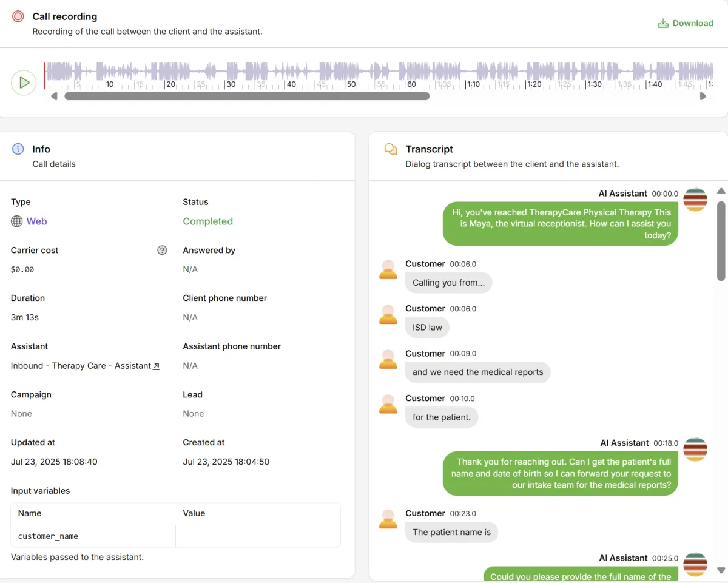Click the AI Assistant avatar on first message

tap(695, 200)
